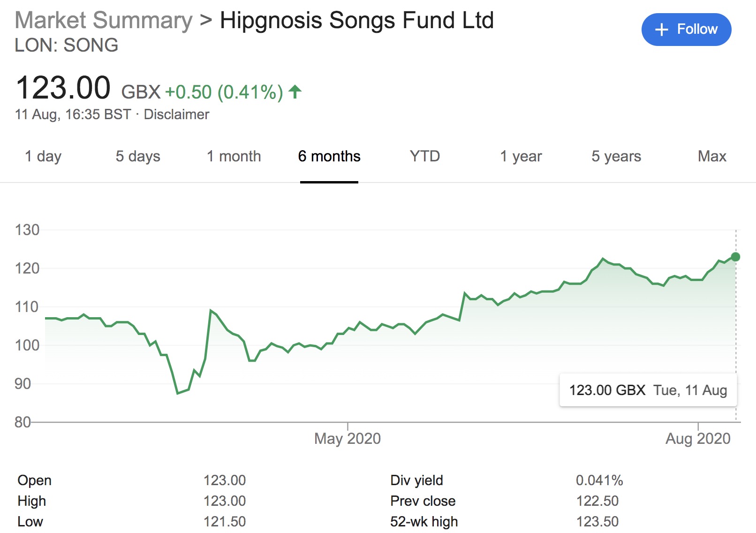This screenshot has width=756, height=533.
Task: Click the Aug 2020 axis label
Action: [698, 439]
